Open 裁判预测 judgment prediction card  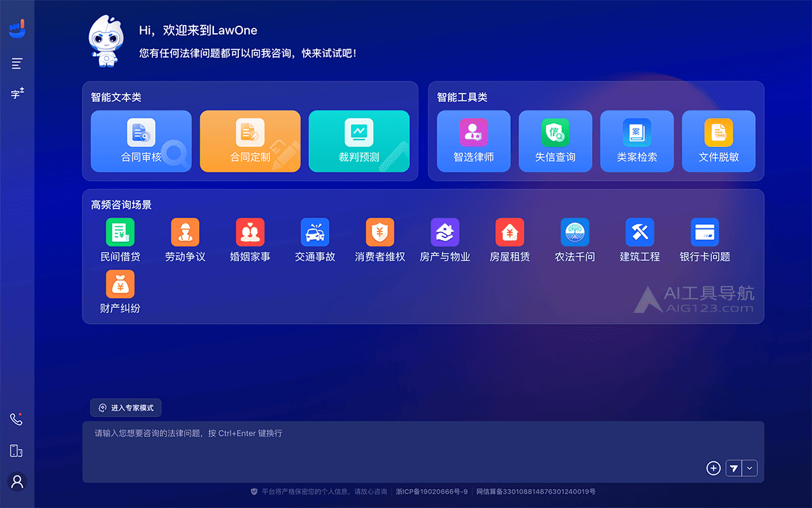(x=359, y=141)
